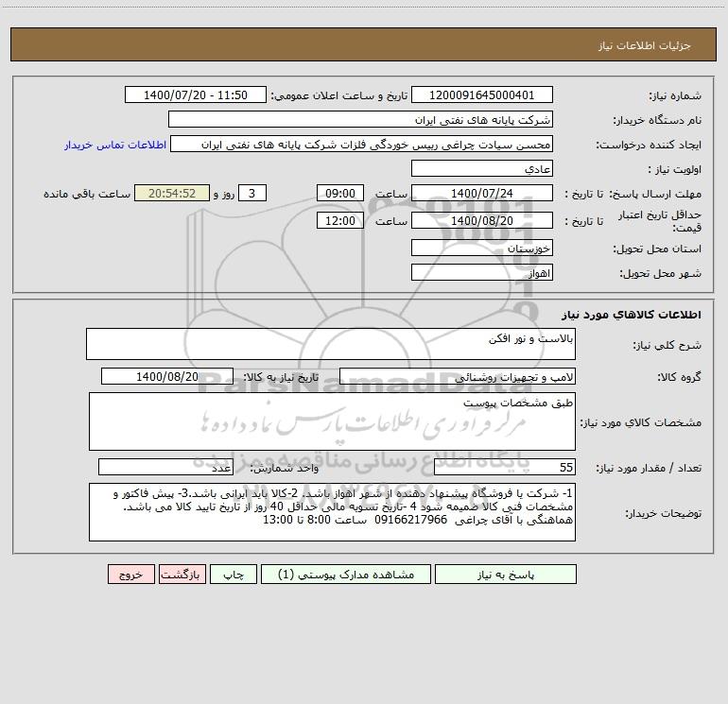Click the پاسخ به نیاز button
728x704 pixels.
[x=505, y=574]
